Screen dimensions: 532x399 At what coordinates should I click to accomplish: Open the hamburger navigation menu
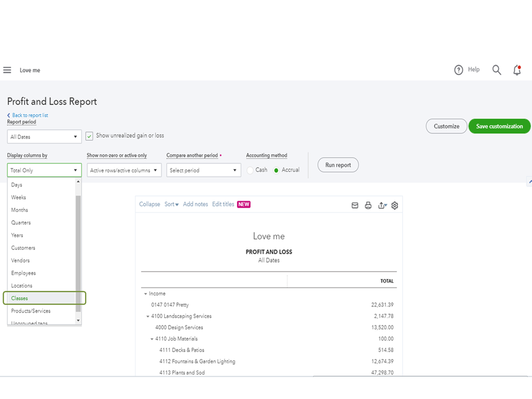pos(7,70)
